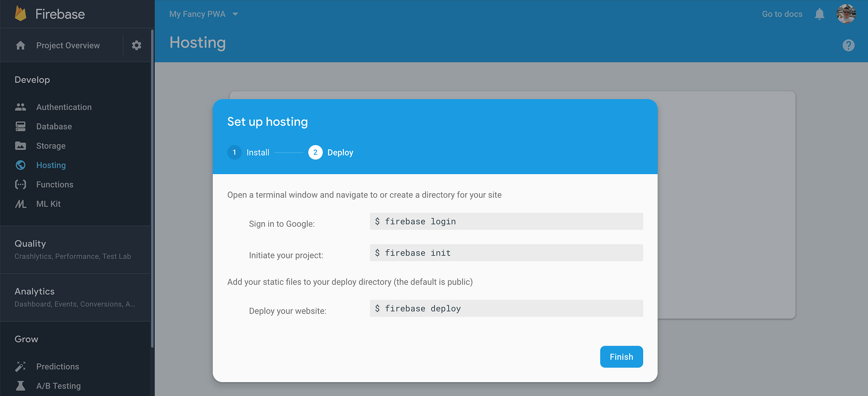
Task: Open the Database section
Action: tap(54, 126)
